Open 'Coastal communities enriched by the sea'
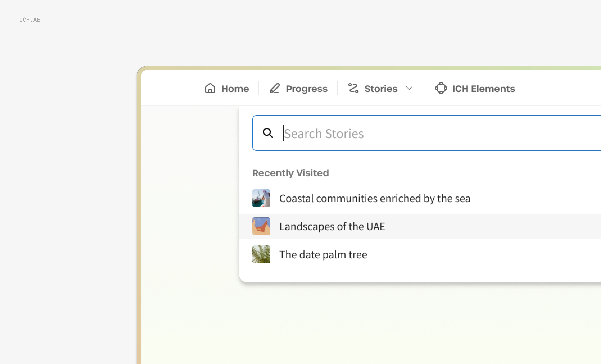Viewport: 601px width, 364px height. [x=375, y=198]
